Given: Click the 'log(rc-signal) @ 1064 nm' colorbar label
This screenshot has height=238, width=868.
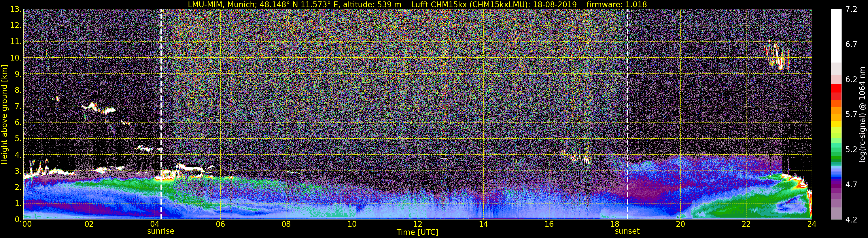Looking at the screenshot, I should [x=862, y=115].
